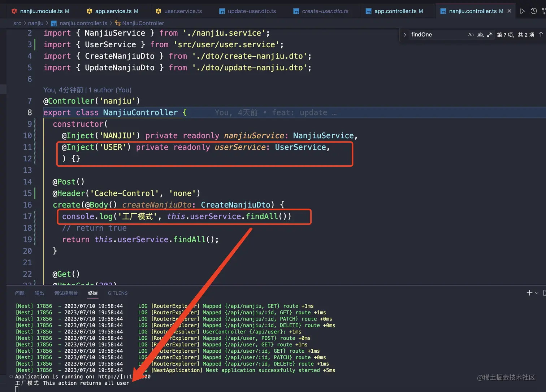The width and height of the screenshot is (546, 392).
Task: Click the Angular icon on app.service.ts tab
Action: [x=89, y=11]
